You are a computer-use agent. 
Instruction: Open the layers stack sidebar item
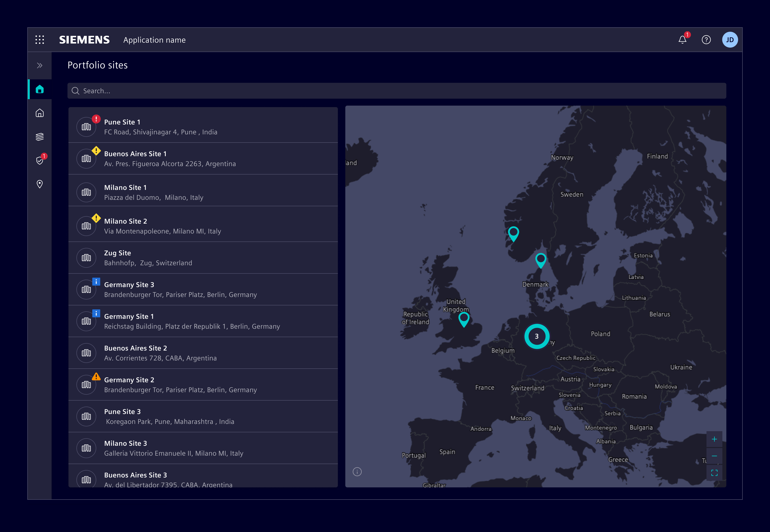click(40, 137)
